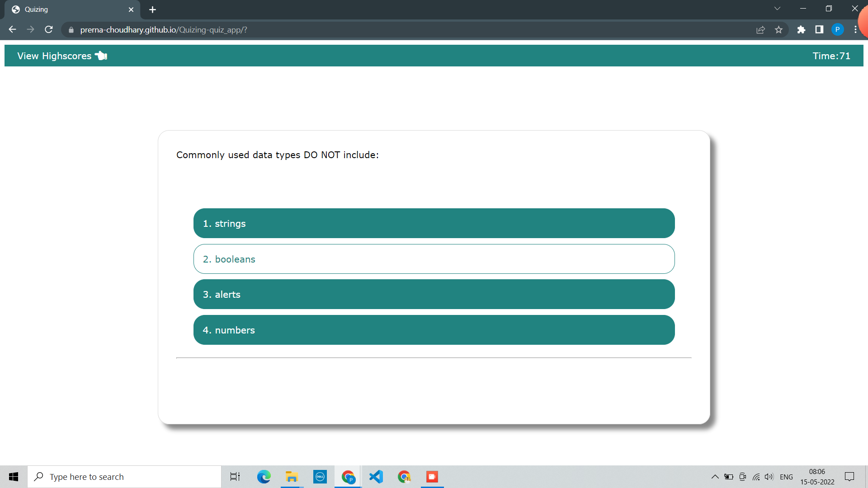Open Chrome profile P avatar
The width and height of the screenshot is (868, 488).
pyautogui.click(x=837, y=30)
